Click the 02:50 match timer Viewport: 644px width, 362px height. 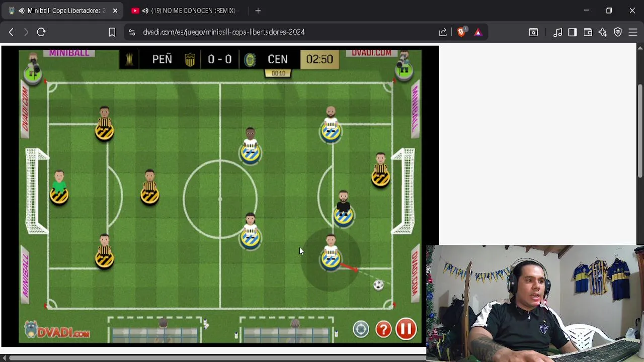coord(319,59)
